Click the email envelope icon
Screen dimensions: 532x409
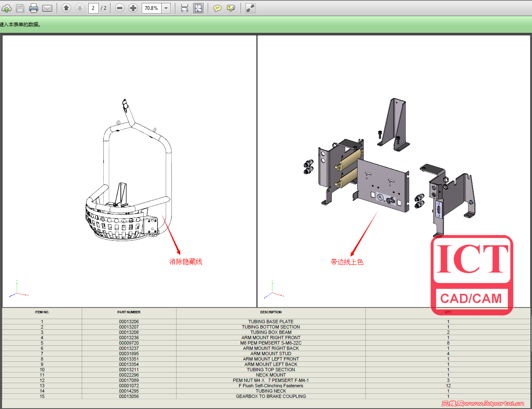[x=47, y=8]
